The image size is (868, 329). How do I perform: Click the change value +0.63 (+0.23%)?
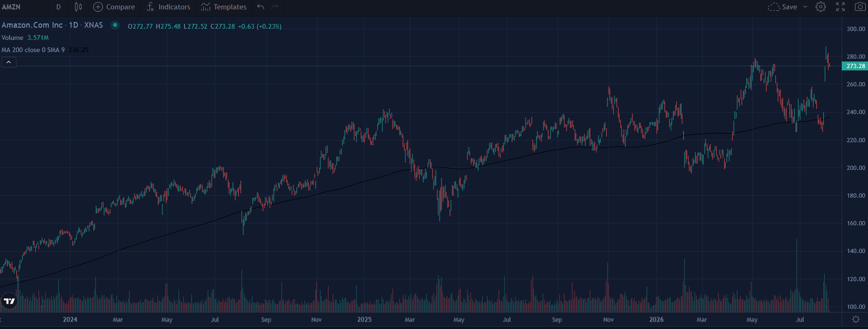260,26
